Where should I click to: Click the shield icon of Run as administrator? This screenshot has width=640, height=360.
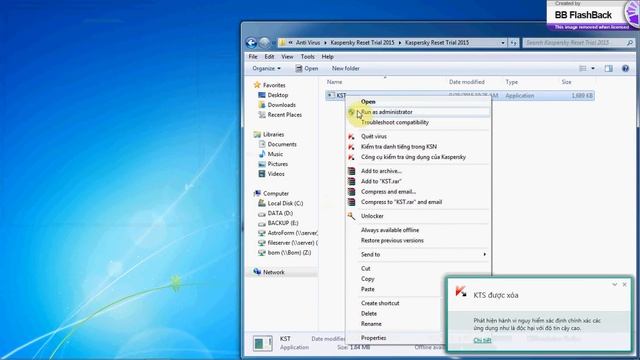click(x=351, y=112)
